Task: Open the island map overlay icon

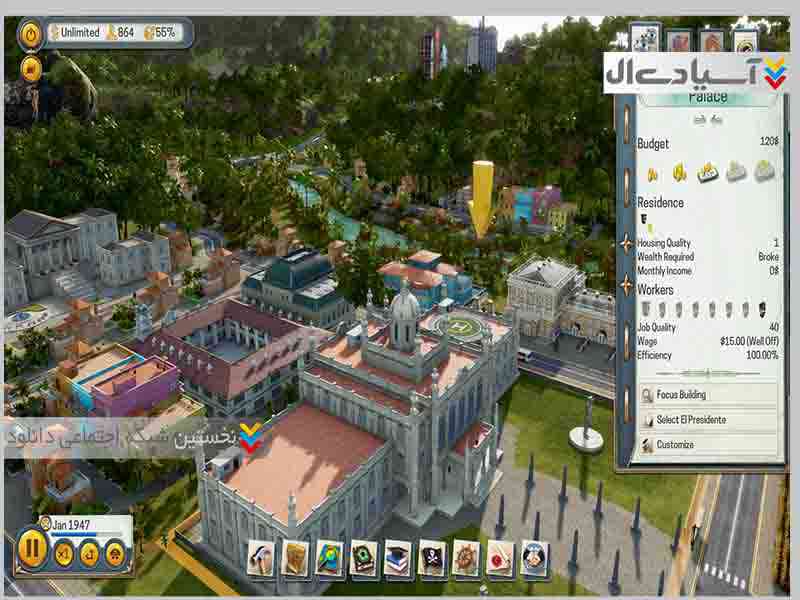Action: pos(329,557)
